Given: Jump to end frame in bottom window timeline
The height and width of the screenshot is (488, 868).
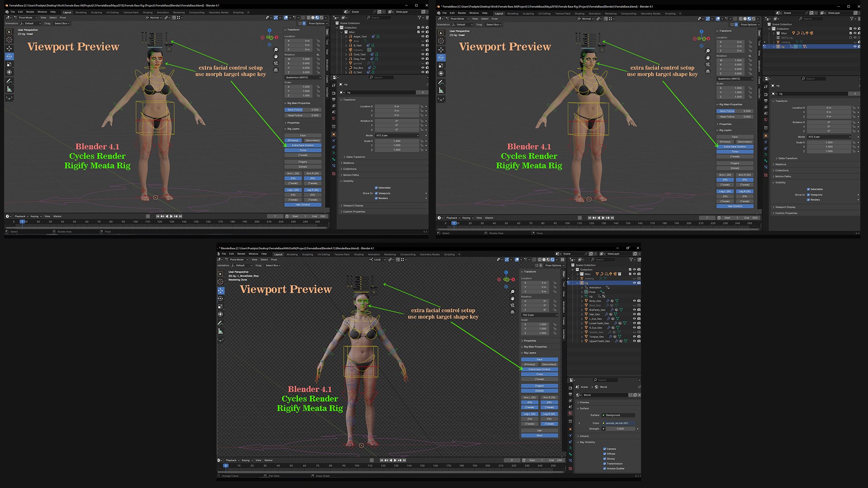Looking at the screenshot, I should [404, 460].
